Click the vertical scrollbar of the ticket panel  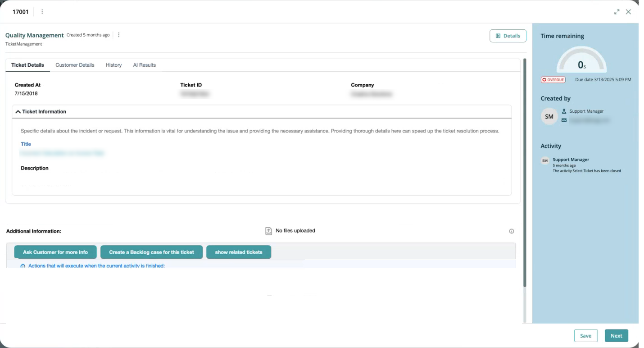525,171
